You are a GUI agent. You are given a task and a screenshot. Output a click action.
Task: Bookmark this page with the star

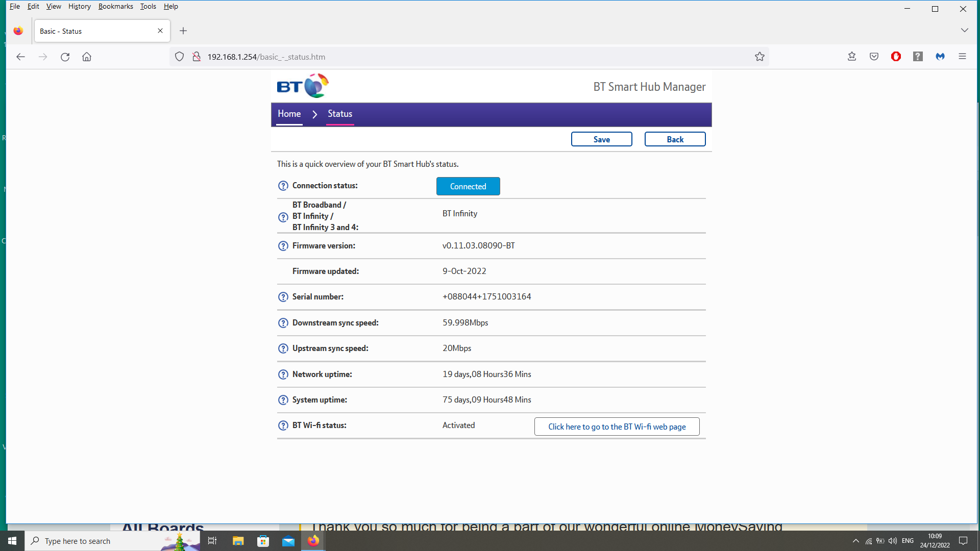tap(759, 57)
